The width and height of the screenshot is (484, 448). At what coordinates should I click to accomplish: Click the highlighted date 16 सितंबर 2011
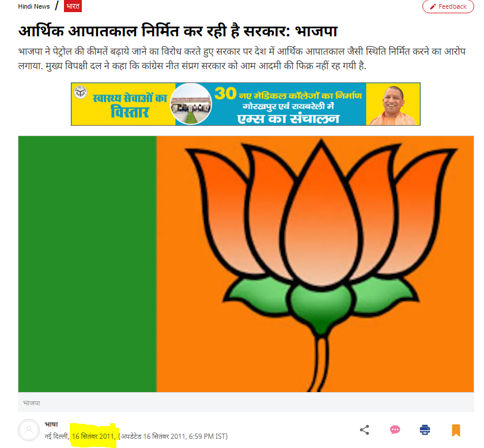(93, 436)
